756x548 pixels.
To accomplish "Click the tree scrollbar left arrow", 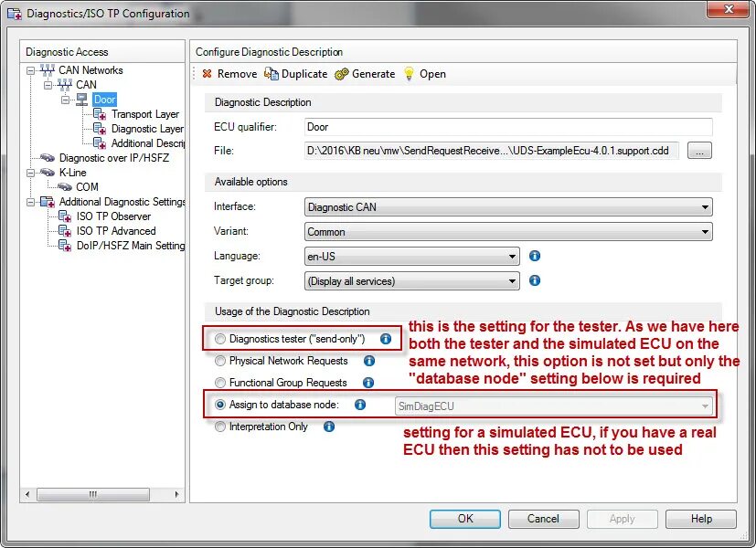I will coord(27,494).
